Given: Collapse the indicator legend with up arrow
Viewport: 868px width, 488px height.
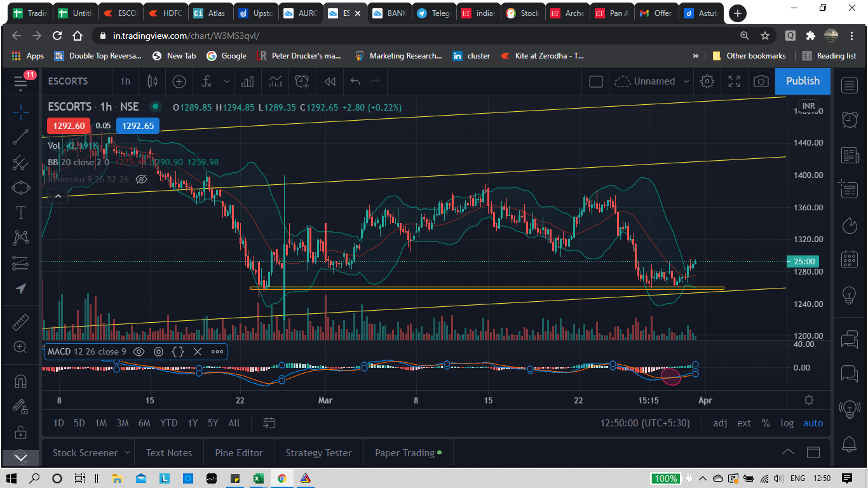Looking at the screenshot, I should coord(58,196).
